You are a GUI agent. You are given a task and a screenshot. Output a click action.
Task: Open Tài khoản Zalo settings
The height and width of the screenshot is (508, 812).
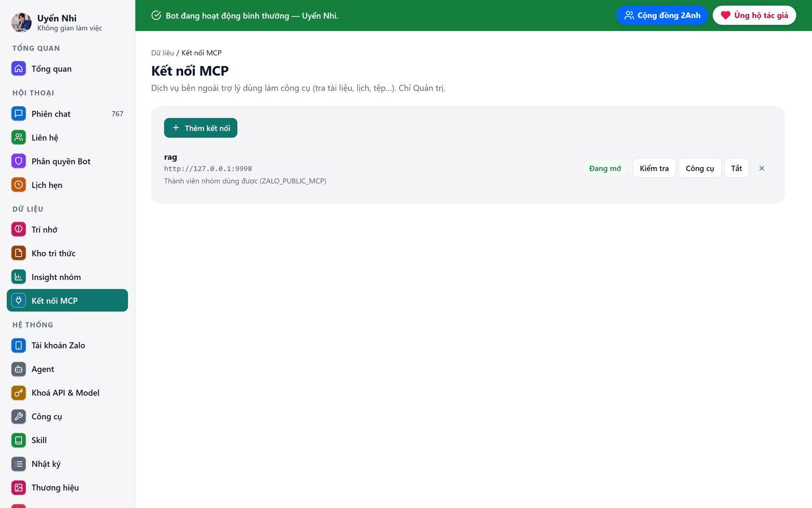click(67, 345)
